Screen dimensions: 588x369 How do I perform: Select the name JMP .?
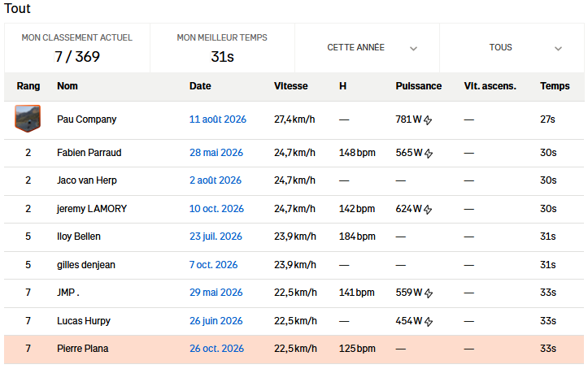pyautogui.click(x=68, y=293)
